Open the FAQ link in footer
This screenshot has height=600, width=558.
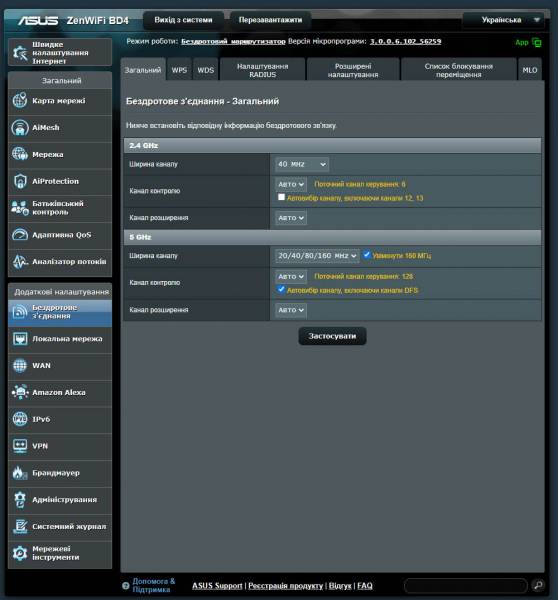point(365,585)
